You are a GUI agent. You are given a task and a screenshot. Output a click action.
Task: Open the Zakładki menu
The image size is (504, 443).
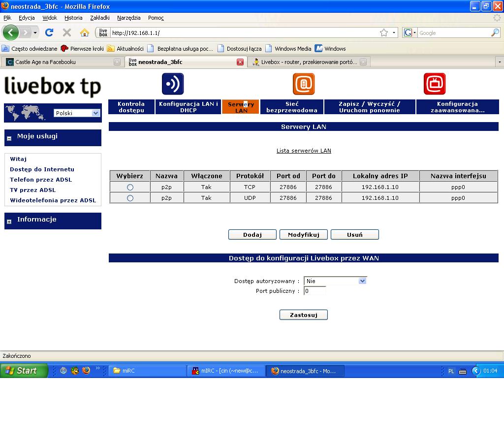click(100, 18)
